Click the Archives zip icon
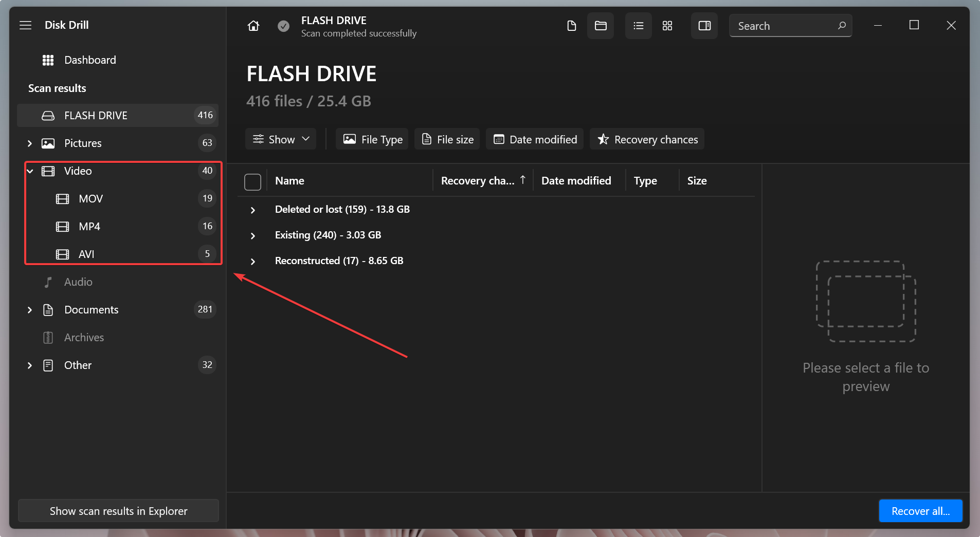 point(48,338)
